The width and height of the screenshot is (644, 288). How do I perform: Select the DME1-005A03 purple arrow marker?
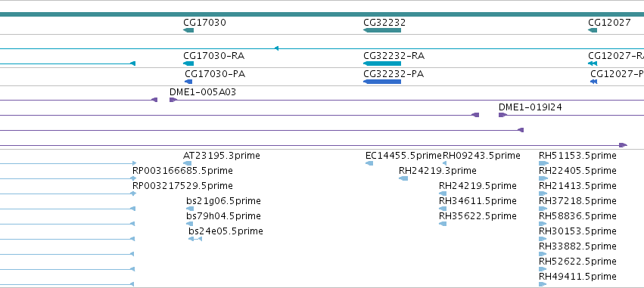[x=173, y=100]
